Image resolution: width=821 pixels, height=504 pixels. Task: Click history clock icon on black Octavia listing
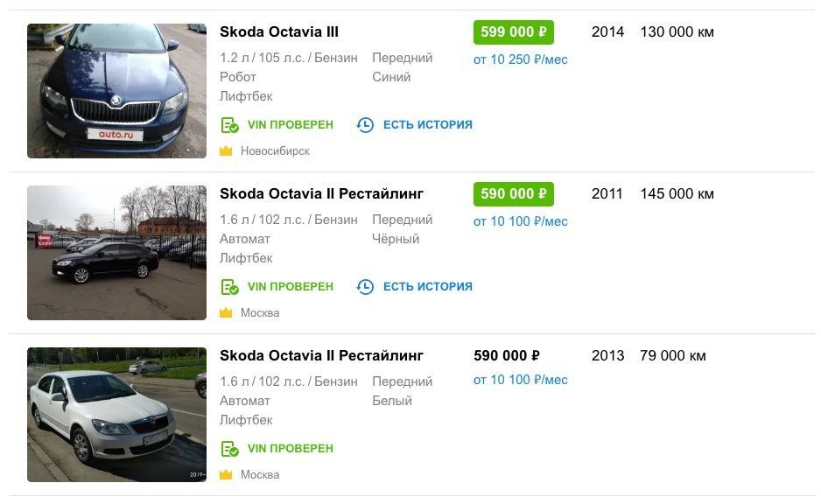365,287
